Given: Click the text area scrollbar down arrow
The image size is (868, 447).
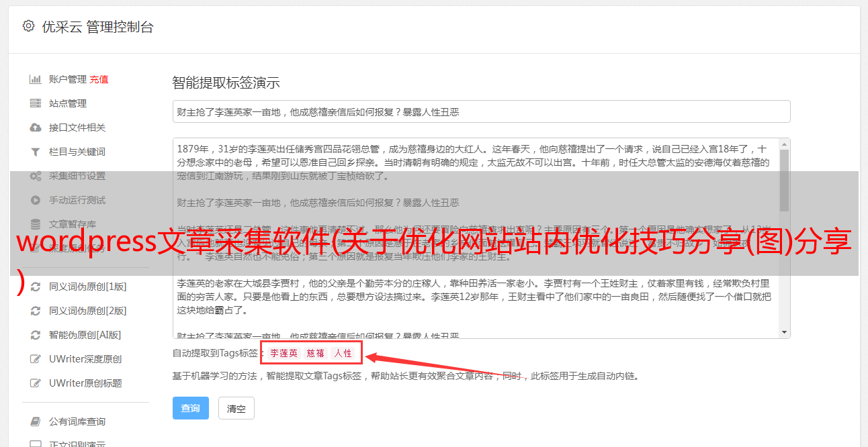Looking at the screenshot, I should click(x=784, y=332).
